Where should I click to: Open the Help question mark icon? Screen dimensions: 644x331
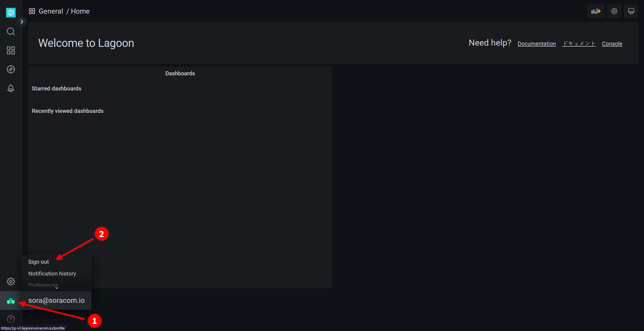[x=11, y=319]
